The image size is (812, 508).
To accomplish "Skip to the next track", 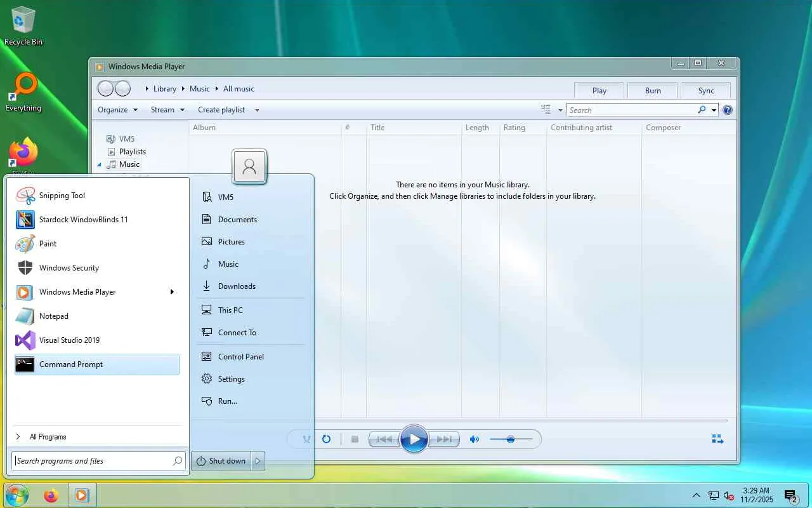I will (444, 439).
